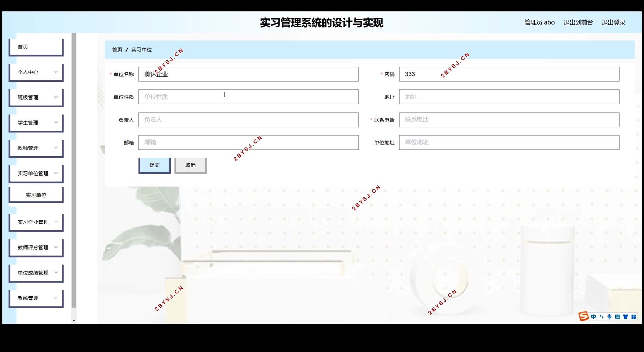This screenshot has height=352, width=644.
Task: Expand the 实习作业管理 menu arrow
Action: 56,222
